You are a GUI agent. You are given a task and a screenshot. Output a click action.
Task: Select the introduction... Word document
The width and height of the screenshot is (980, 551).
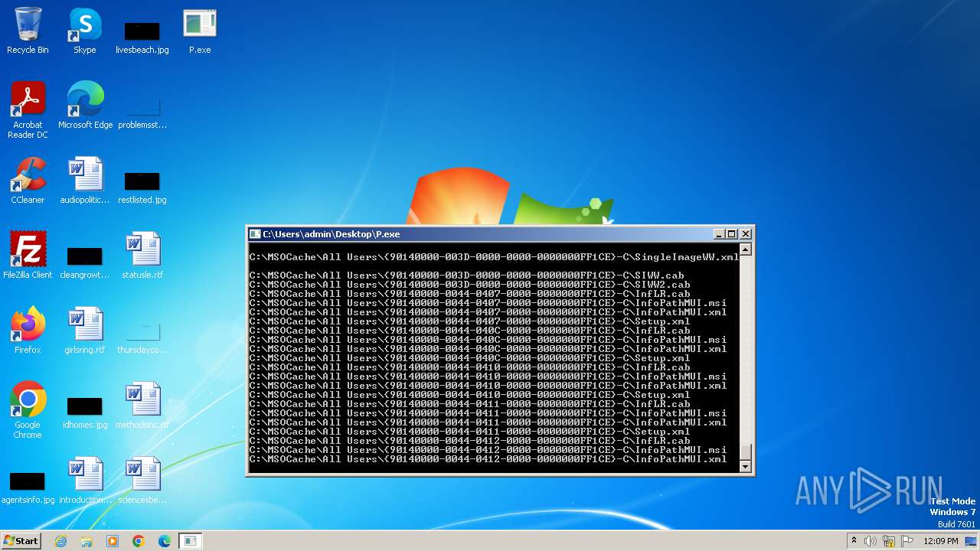point(85,481)
